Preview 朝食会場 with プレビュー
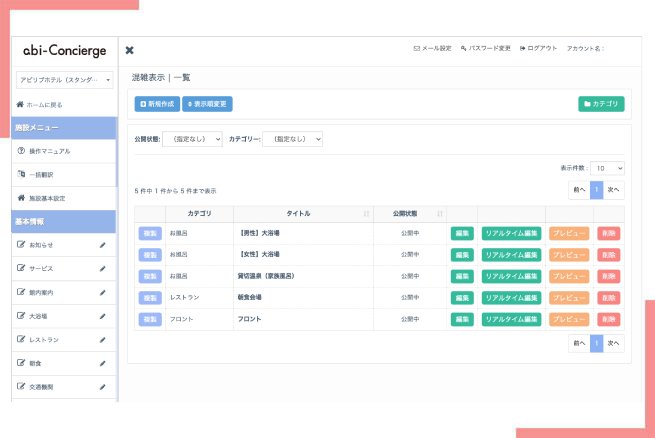The height and width of the screenshot is (438, 655). click(x=569, y=298)
